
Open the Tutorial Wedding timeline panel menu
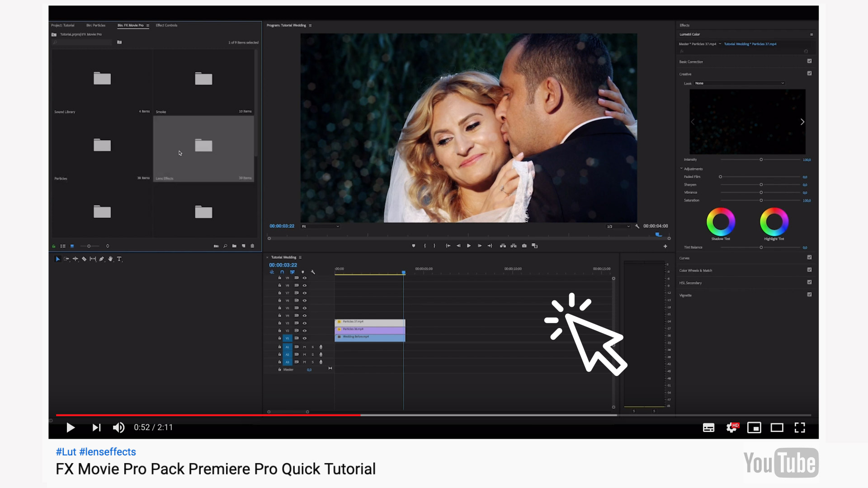click(x=300, y=258)
